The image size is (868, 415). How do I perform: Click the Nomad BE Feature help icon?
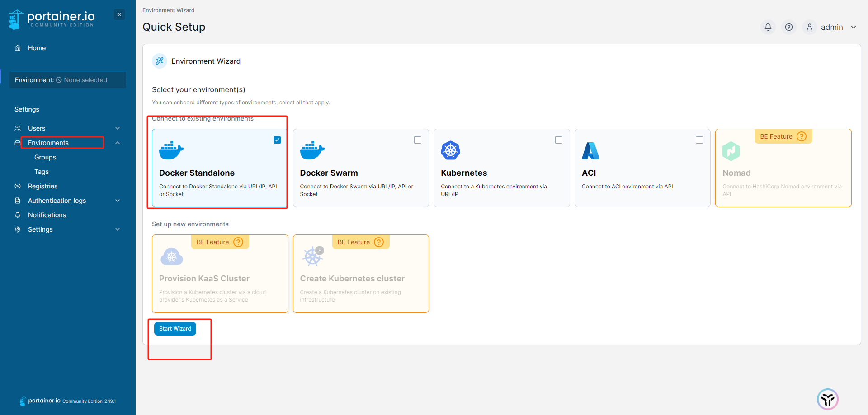pos(802,136)
